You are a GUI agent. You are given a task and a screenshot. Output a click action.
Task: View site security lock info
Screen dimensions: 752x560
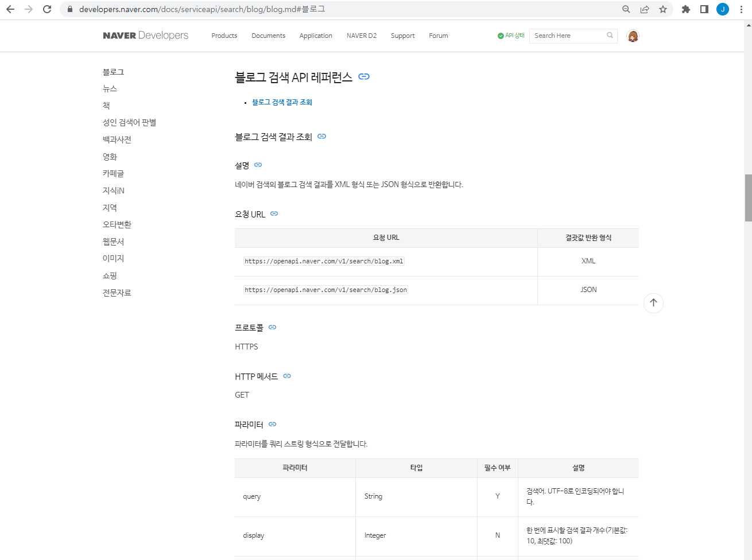click(70, 9)
